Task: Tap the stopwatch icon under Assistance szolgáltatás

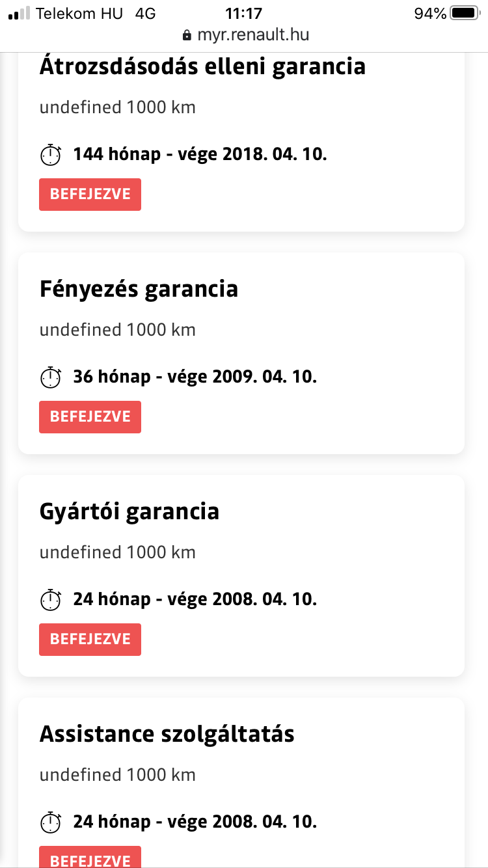Action: point(51,822)
